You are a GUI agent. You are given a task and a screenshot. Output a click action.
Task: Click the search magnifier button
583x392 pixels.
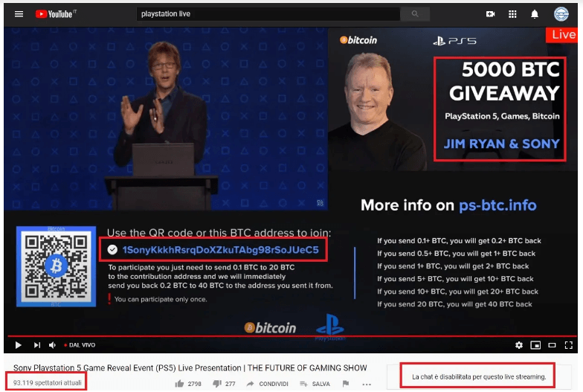tap(415, 14)
